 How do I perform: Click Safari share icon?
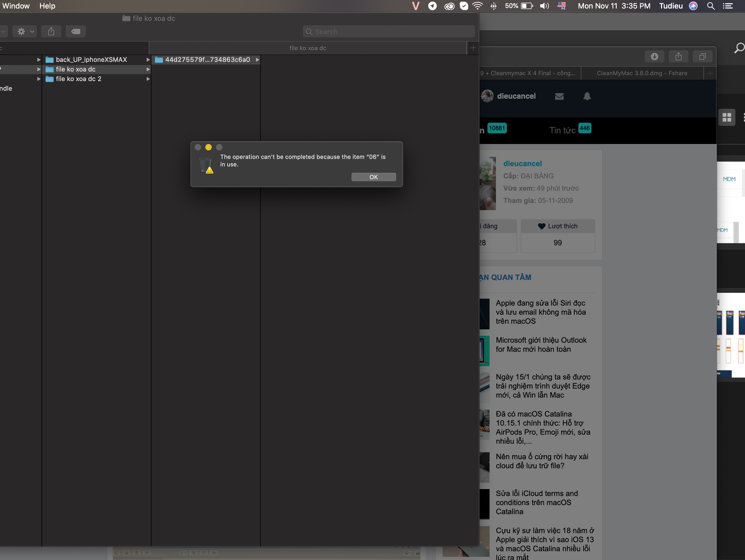(x=678, y=56)
